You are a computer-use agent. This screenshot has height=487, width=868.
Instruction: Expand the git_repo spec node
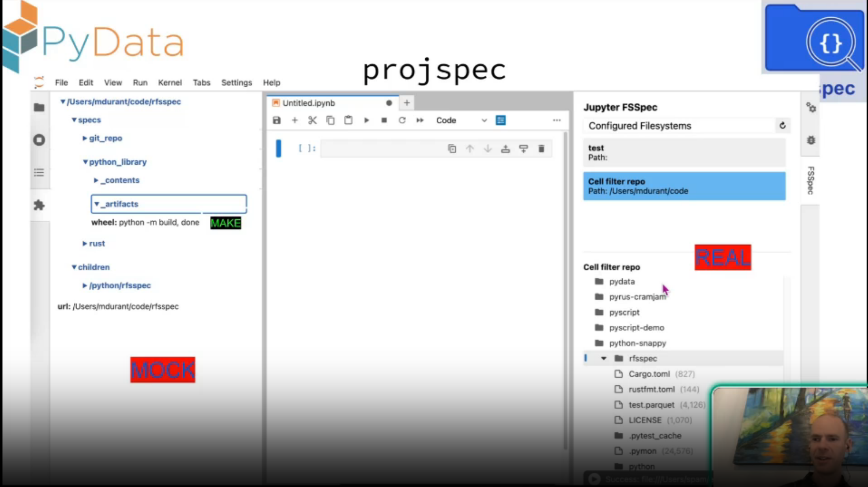(x=85, y=138)
